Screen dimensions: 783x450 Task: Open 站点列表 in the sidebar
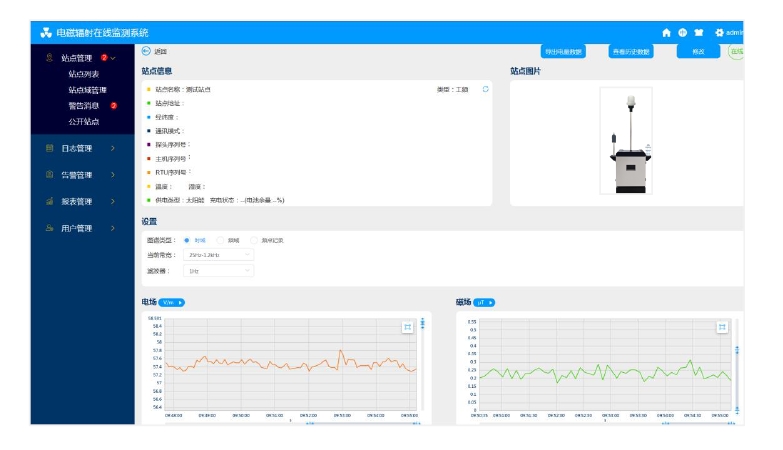pyautogui.click(x=84, y=74)
